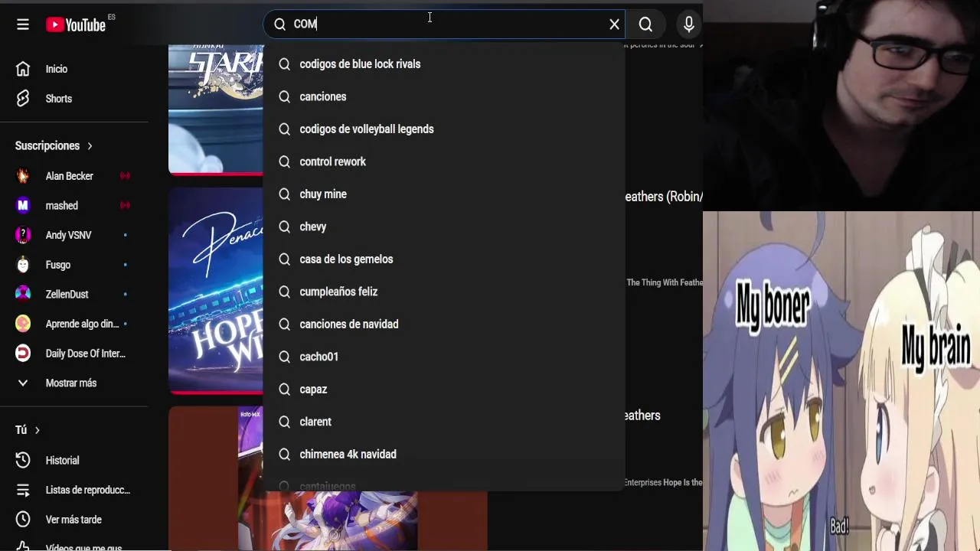
Task: Click mashed live indicator icon
Action: (x=125, y=205)
